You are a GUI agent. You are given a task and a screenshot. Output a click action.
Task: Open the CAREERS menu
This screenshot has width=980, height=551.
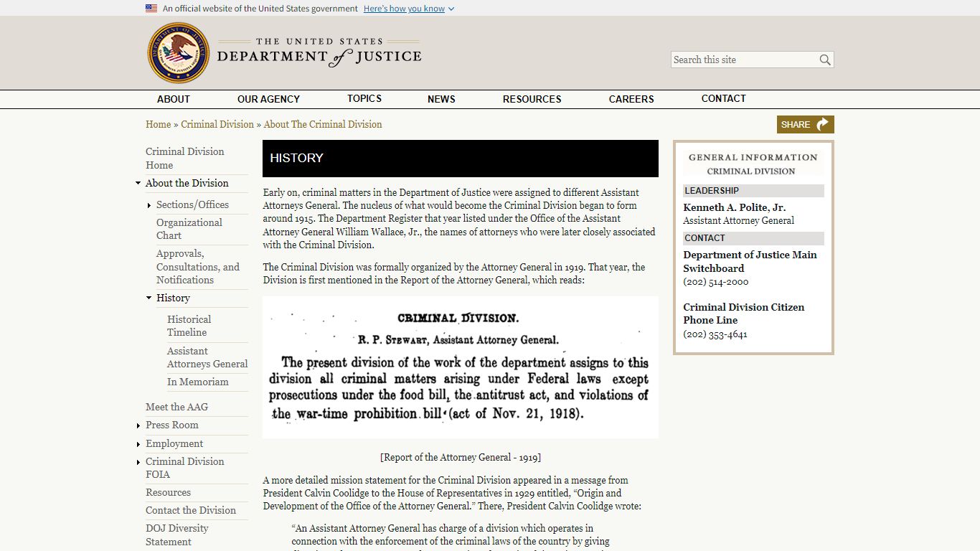[x=631, y=99]
